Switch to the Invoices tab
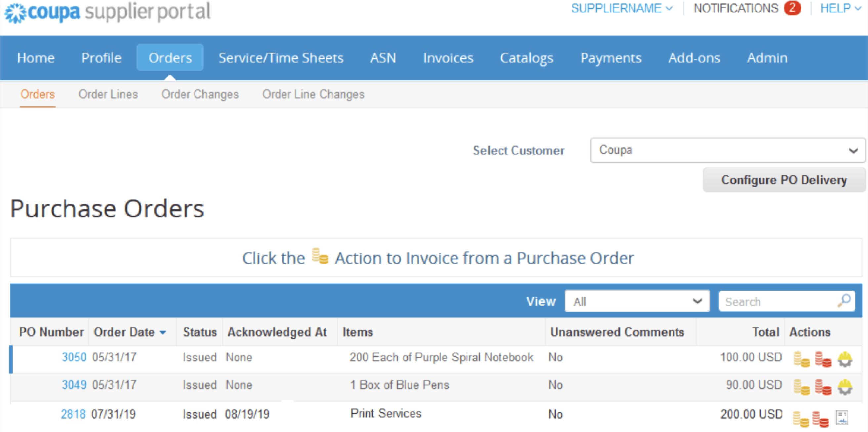 448,57
